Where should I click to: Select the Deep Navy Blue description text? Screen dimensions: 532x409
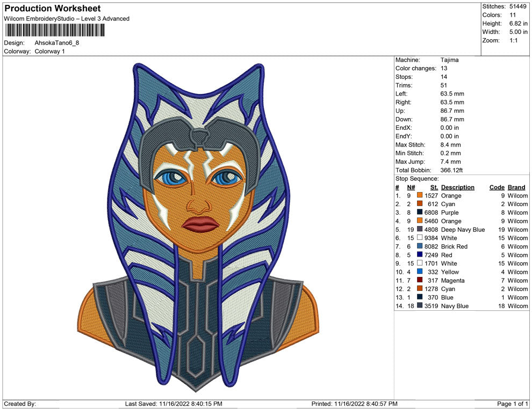[x=463, y=229]
